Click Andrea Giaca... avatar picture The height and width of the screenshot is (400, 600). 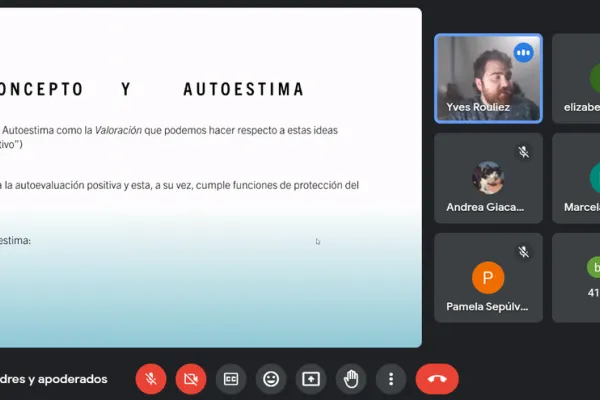click(x=488, y=178)
